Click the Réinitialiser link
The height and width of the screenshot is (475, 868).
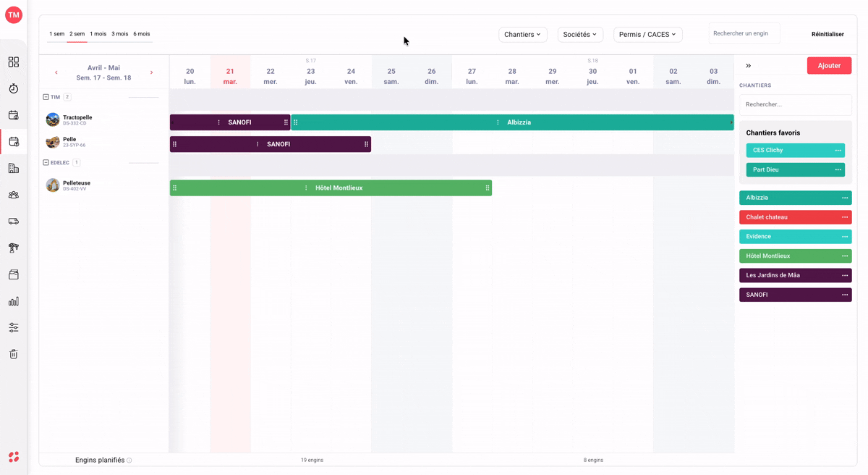coord(827,34)
